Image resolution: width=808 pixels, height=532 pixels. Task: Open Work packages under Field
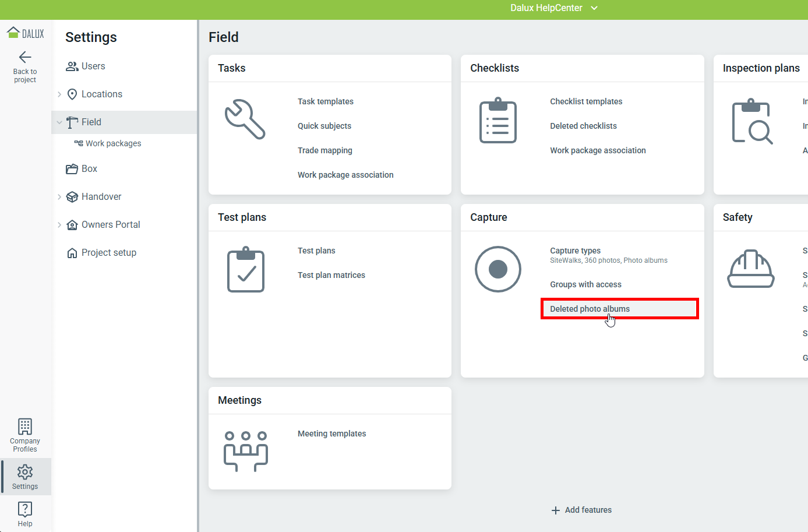pyautogui.click(x=113, y=143)
